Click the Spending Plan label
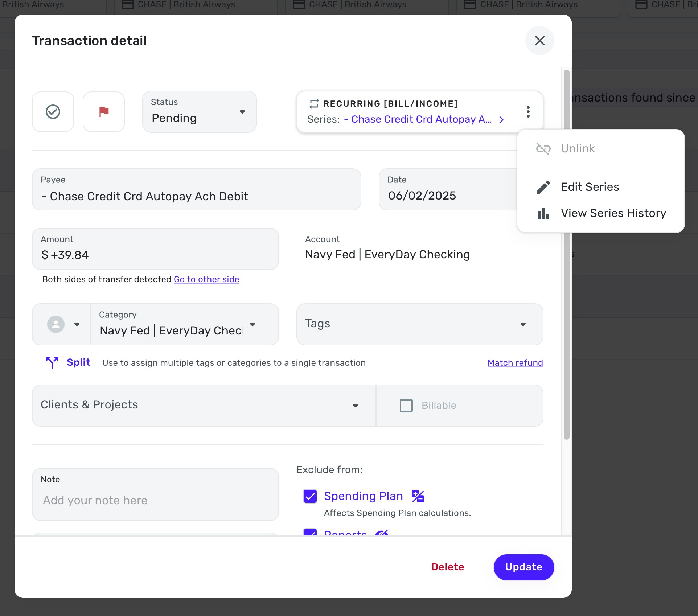This screenshot has width=698, height=616. (x=363, y=496)
